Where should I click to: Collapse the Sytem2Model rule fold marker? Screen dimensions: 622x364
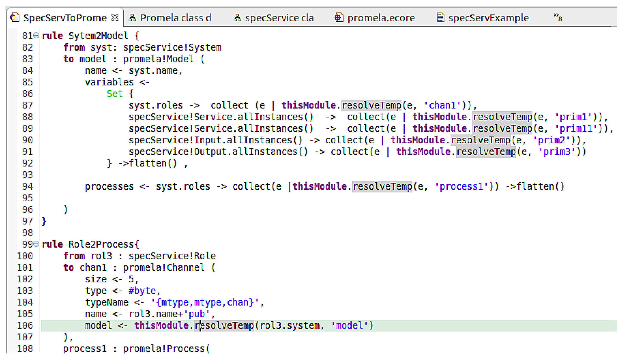coord(36,36)
